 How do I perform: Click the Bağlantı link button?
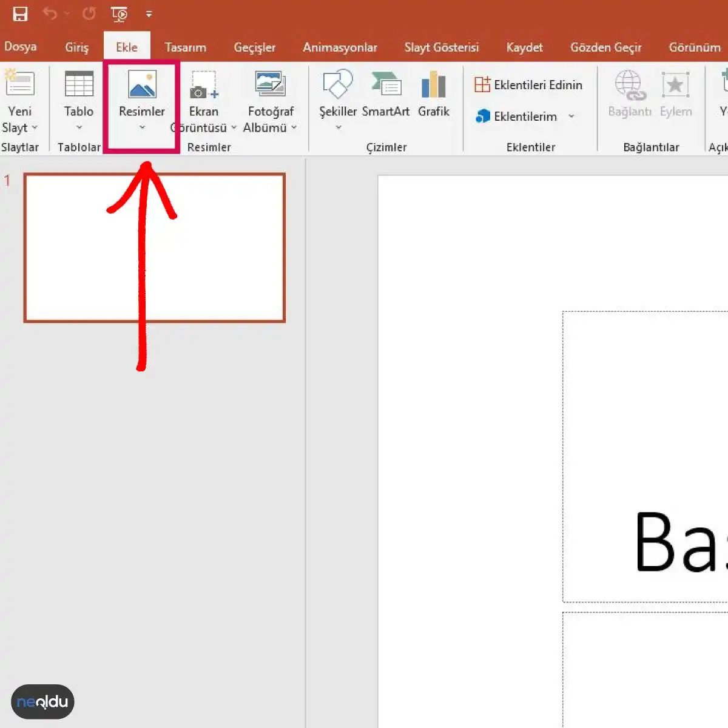(630, 94)
